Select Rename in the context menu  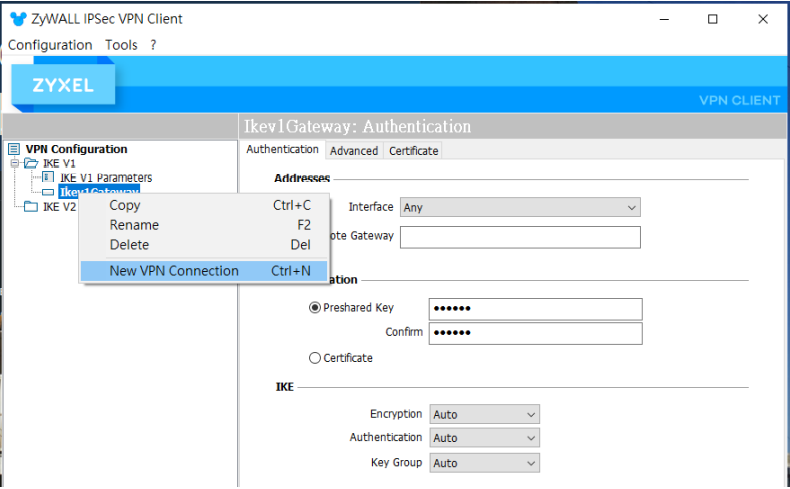(x=134, y=225)
